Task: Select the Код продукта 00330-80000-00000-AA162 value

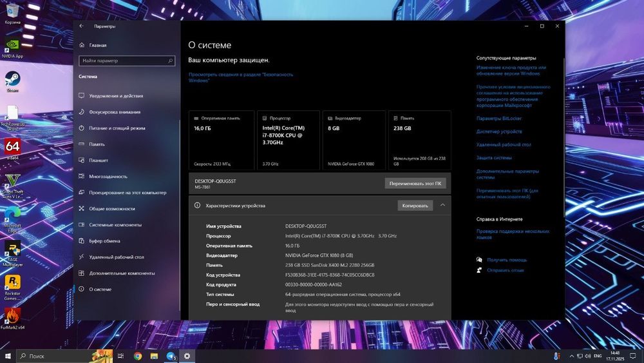Action: pos(314,285)
